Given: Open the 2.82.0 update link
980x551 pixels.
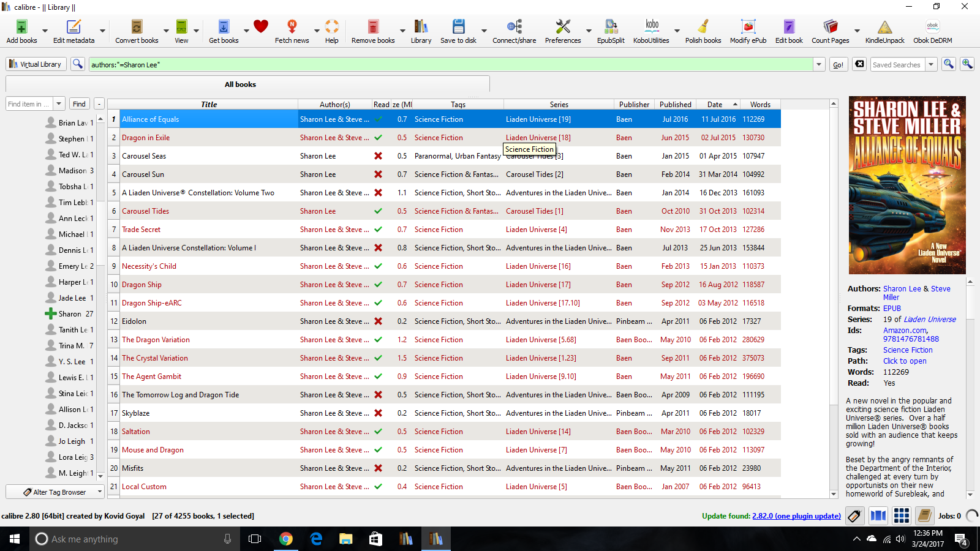Looking at the screenshot, I should pos(796,516).
